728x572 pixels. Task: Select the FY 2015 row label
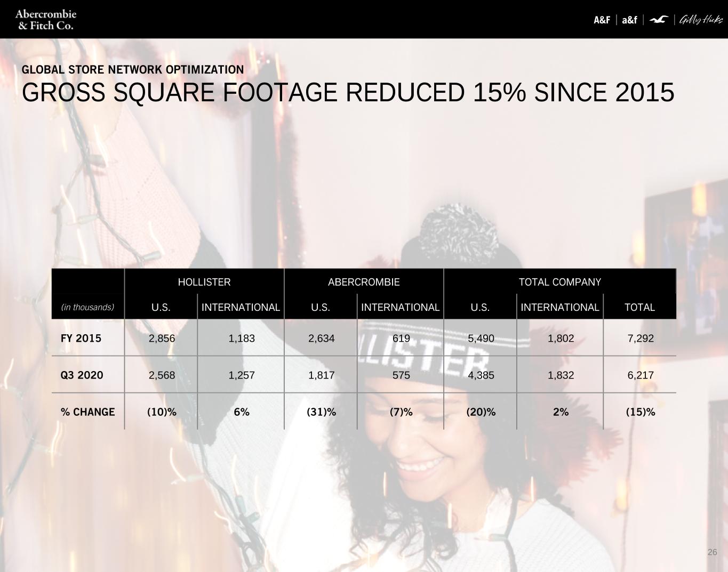(x=81, y=339)
